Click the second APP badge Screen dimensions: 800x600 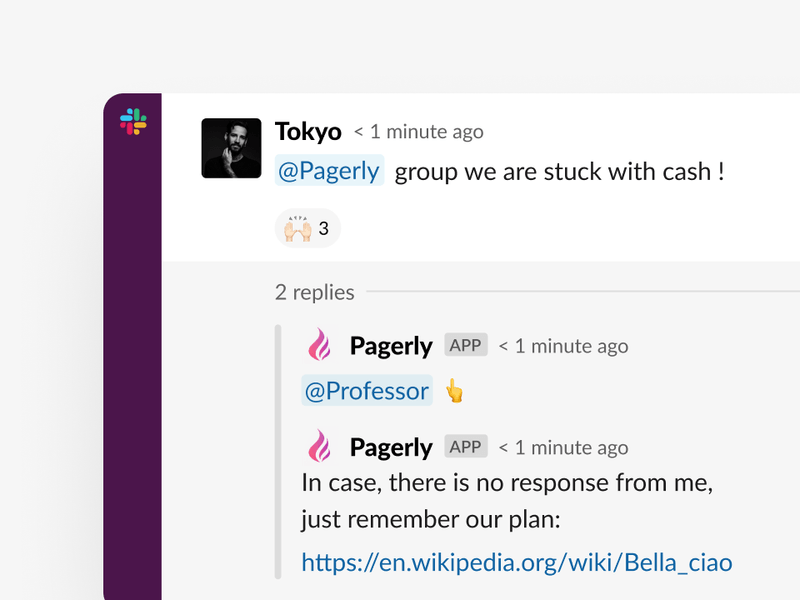pos(466,446)
